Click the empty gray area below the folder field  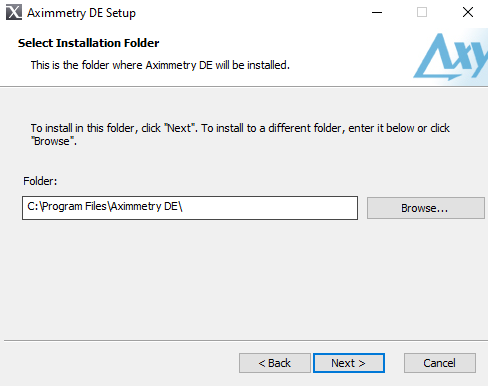tap(244, 280)
